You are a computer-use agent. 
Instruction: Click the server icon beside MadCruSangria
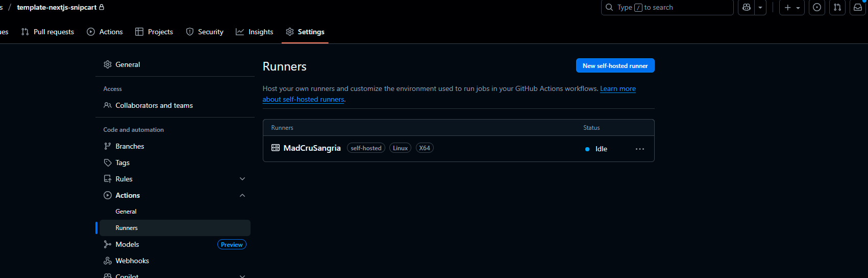click(276, 148)
